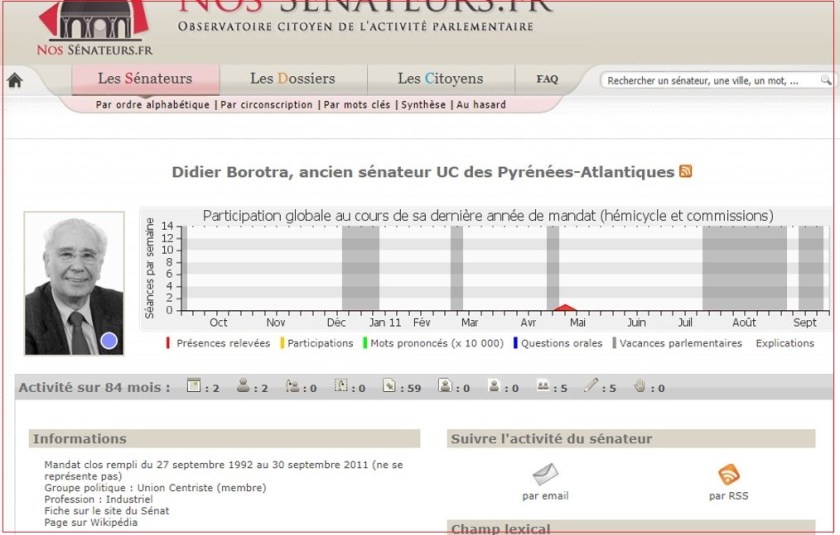Open the orange RSS feed icon beside the senator's name
Screen dimensions: 840x535
(x=686, y=171)
